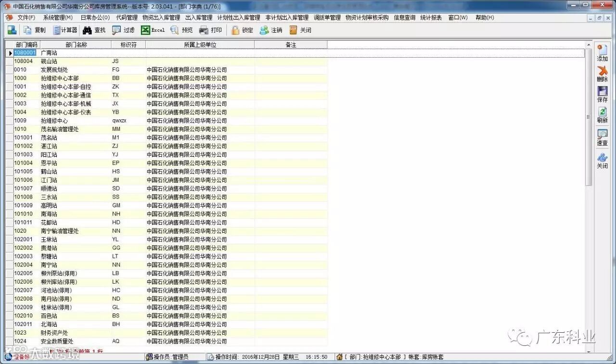Select the 贵港站 row
This screenshot has height=364, width=616.
pyautogui.click(x=170, y=248)
